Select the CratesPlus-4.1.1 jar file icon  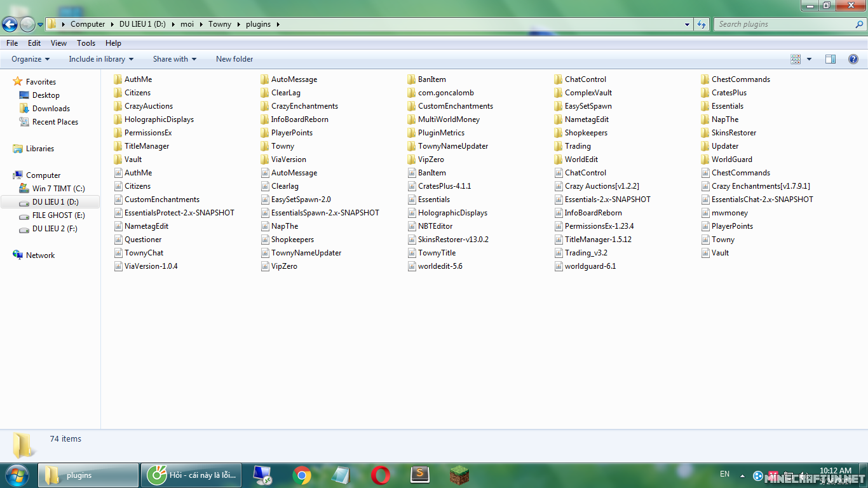coord(412,186)
